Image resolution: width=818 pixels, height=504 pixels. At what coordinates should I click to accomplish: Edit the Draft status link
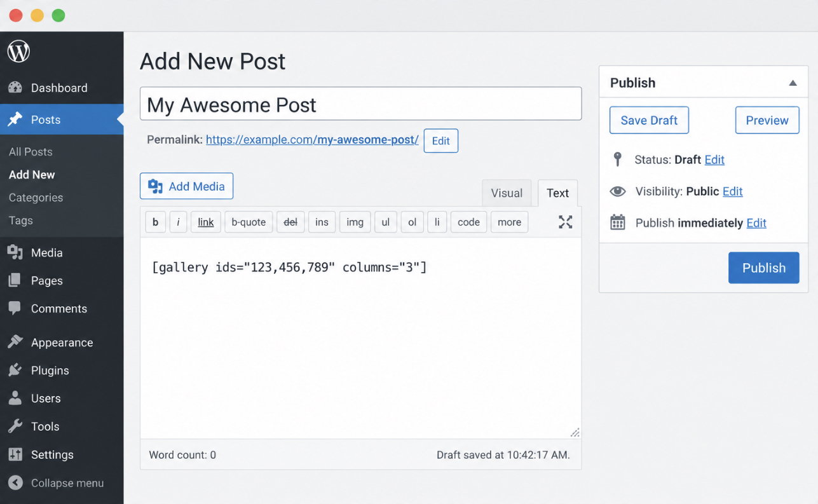[714, 160]
